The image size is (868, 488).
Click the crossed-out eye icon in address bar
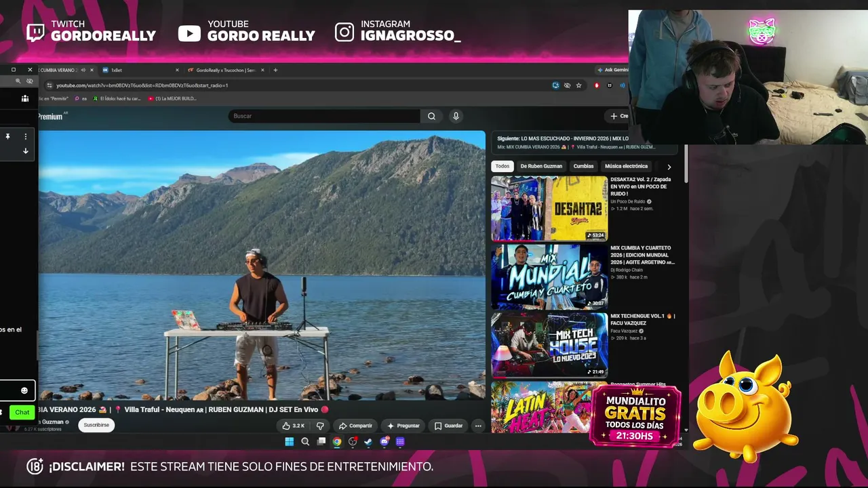pyautogui.click(x=567, y=85)
